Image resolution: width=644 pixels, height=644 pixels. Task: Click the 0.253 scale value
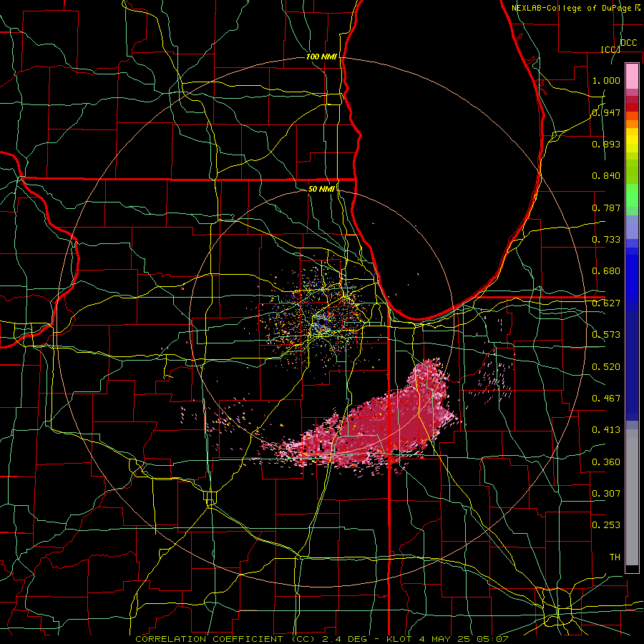[606, 525]
